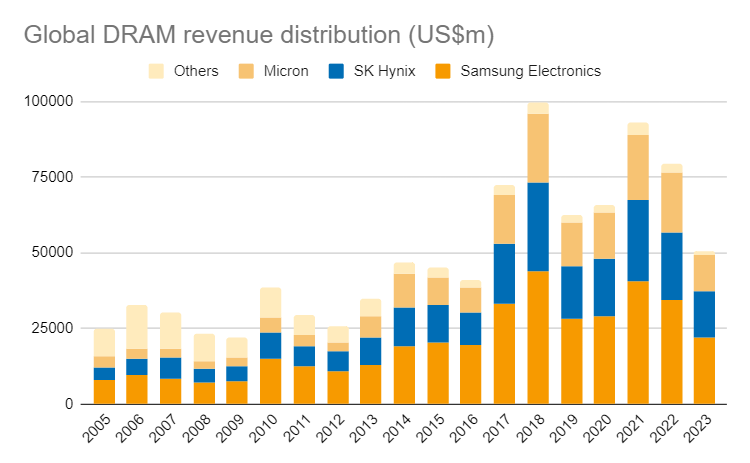Image resolution: width=750 pixels, height=463 pixels.
Task: Click the 2023 Samsung Electronics bar segment
Action: tap(705, 370)
